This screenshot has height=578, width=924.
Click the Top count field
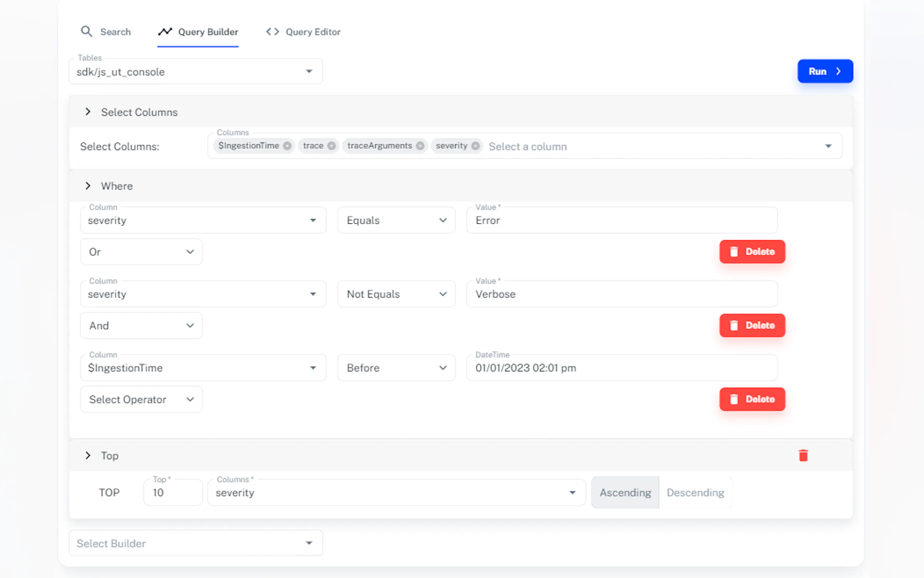(173, 492)
